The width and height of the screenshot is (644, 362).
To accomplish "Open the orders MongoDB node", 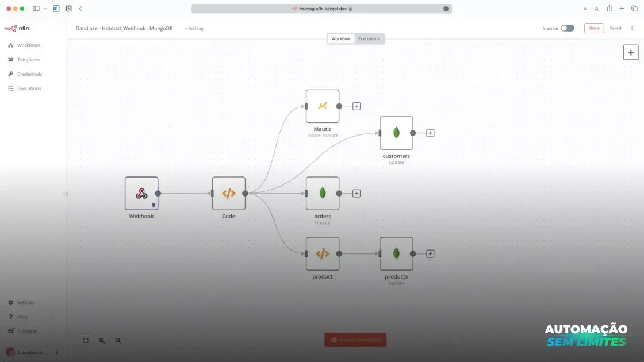I will [323, 193].
